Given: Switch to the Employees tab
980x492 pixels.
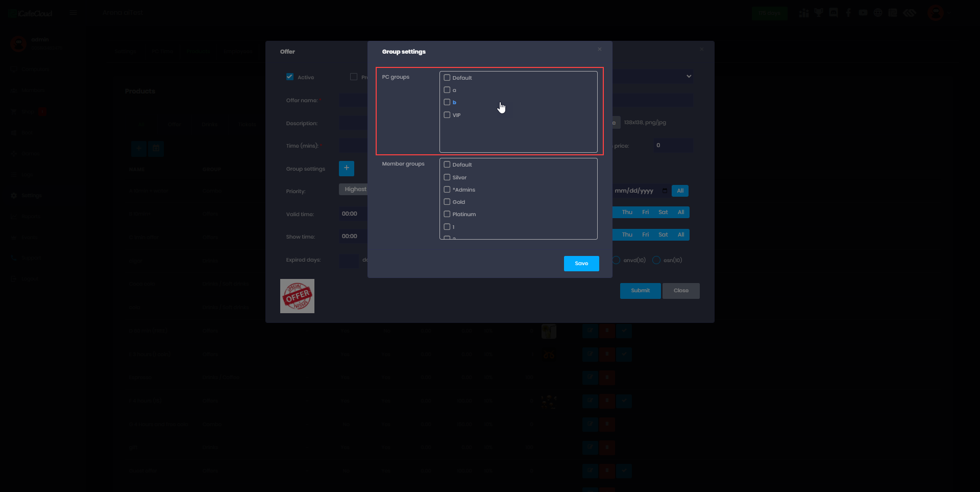Looking at the screenshot, I should pos(238,51).
